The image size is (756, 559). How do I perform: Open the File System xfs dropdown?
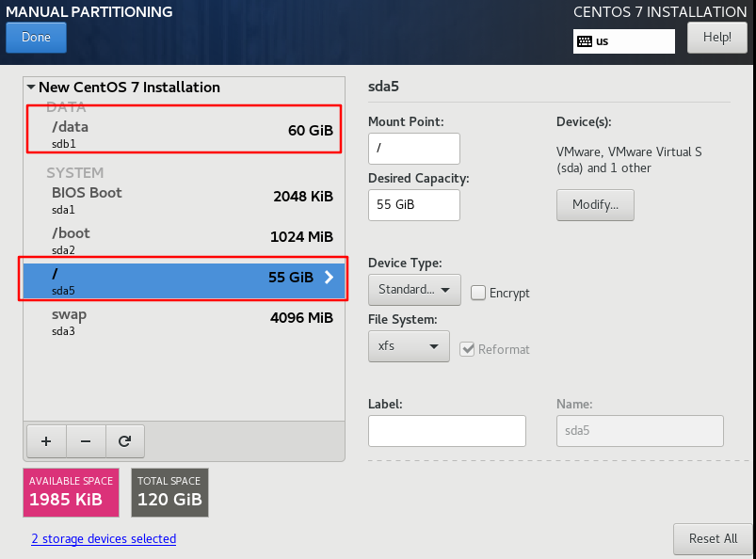[x=408, y=346]
